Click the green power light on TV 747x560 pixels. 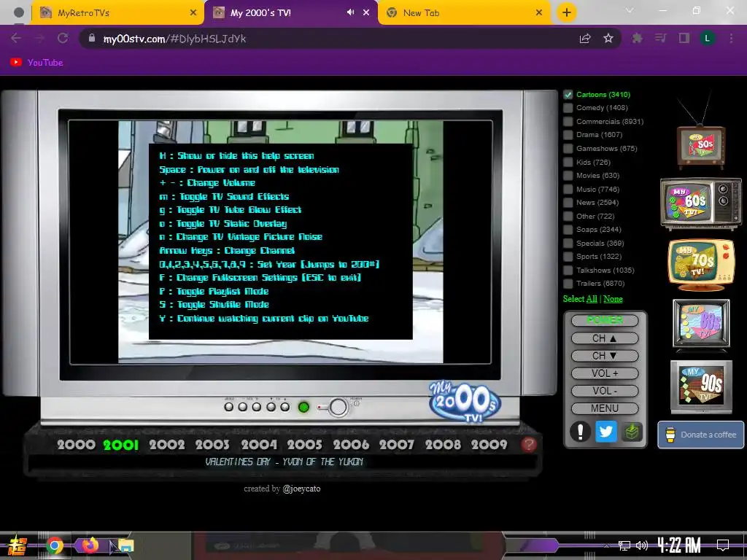click(303, 407)
